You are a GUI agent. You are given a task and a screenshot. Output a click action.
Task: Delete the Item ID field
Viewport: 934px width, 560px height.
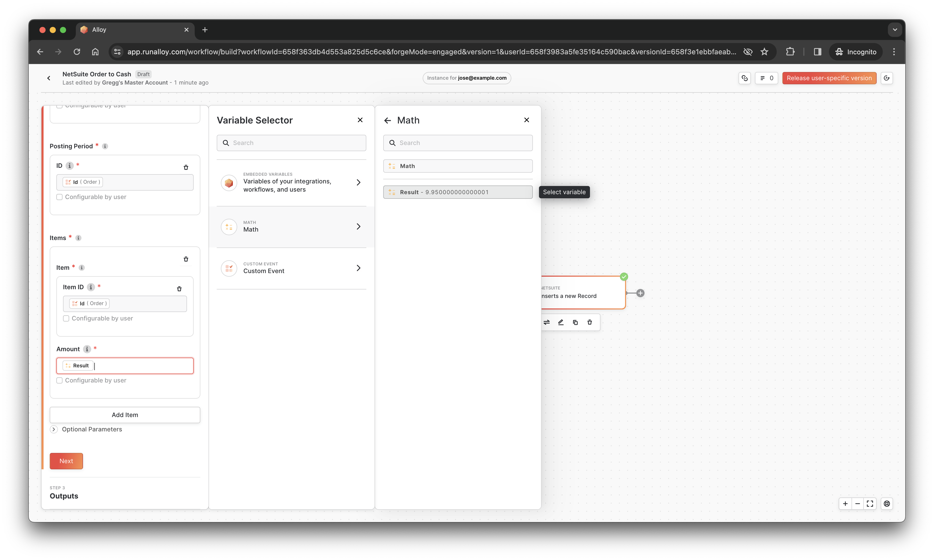[179, 289]
